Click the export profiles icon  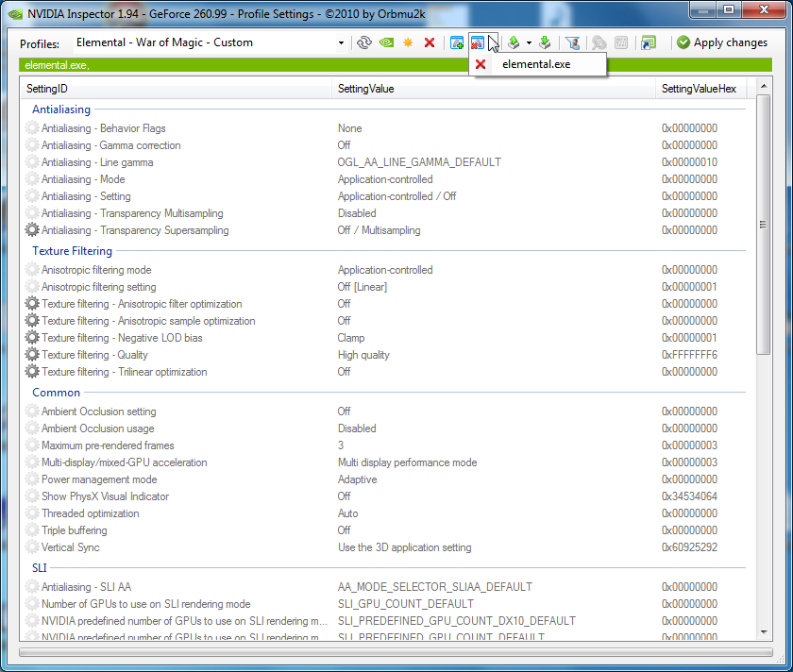tap(513, 42)
